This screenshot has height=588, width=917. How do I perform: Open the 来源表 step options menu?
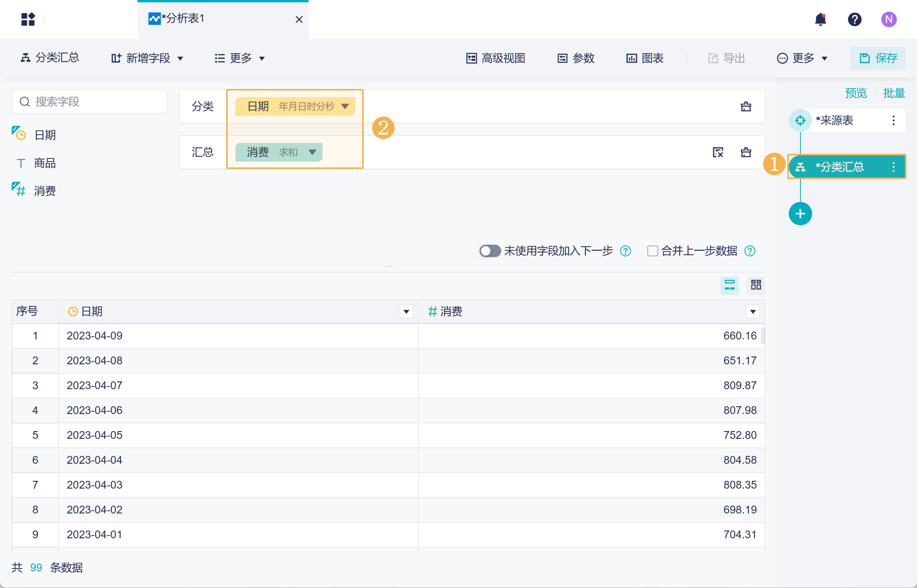[893, 120]
